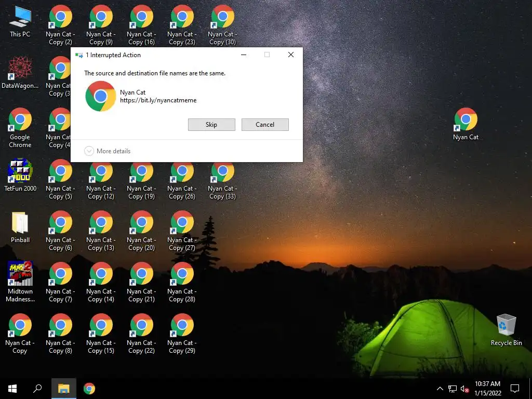Click the muted volume tray icon
The height and width of the screenshot is (399, 532).
coord(464,389)
